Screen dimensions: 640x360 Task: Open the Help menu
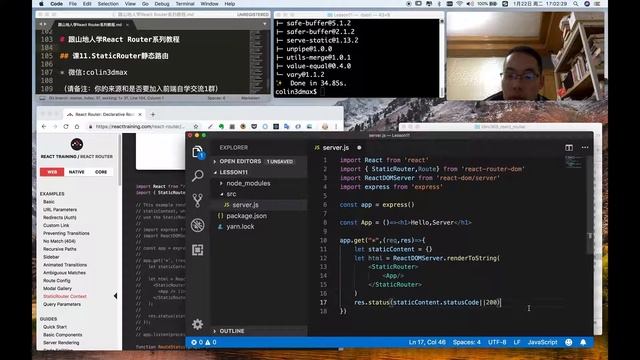pos(230,4)
